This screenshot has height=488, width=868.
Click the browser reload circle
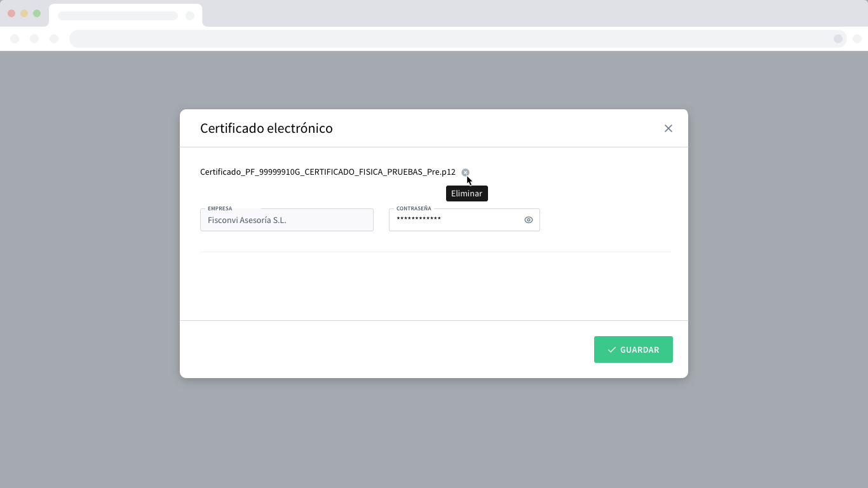point(54,39)
